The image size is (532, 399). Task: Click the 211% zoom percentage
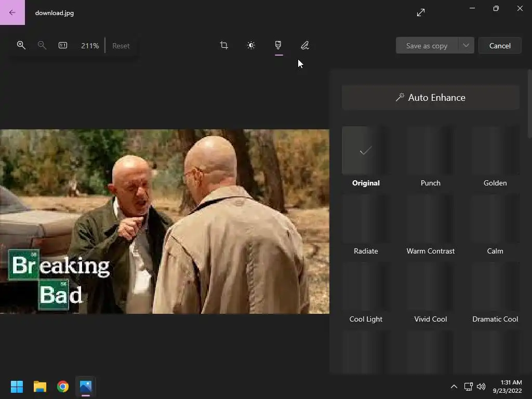click(x=90, y=46)
